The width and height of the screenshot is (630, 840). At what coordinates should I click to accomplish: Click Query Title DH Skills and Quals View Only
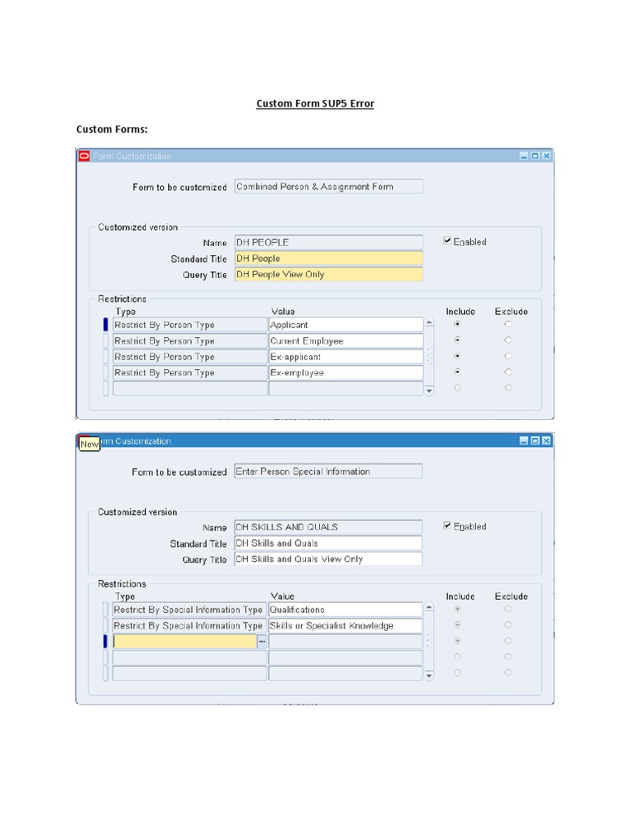click(x=328, y=559)
